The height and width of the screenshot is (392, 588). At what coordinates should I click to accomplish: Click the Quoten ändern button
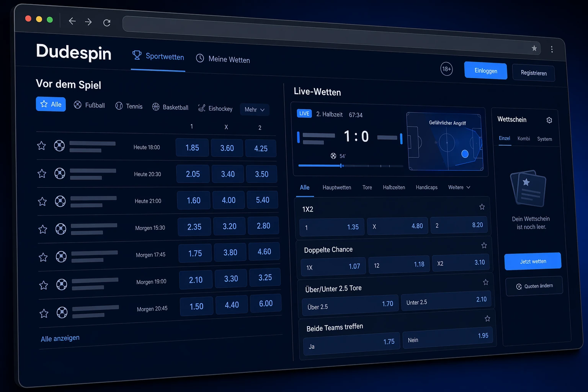pyautogui.click(x=534, y=286)
